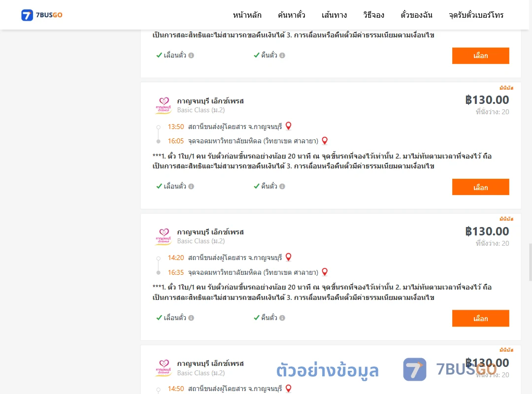Open the หน้าหลัก menu item
The image size is (532, 394).
(247, 15)
